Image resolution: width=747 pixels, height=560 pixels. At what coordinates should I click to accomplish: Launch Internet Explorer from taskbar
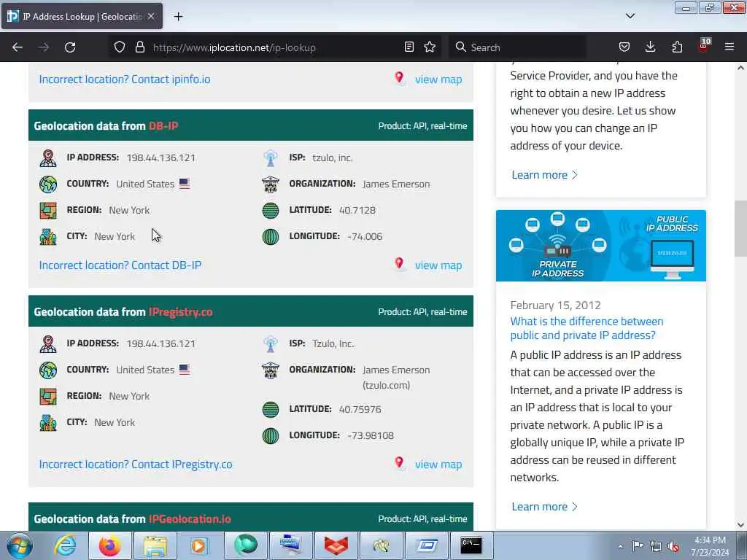(65, 545)
